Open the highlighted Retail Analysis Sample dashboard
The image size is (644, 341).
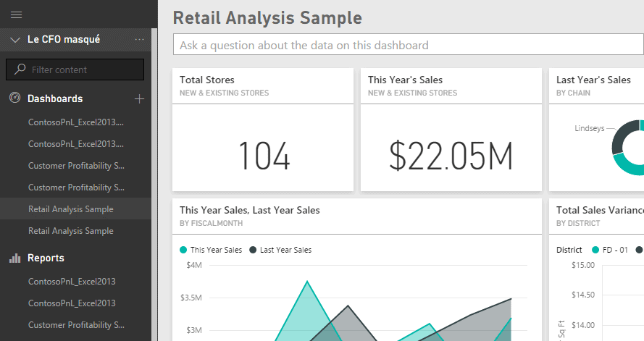70,209
